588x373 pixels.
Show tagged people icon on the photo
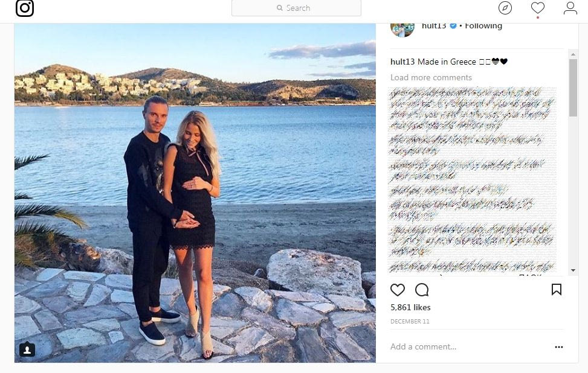click(x=27, y=350)
